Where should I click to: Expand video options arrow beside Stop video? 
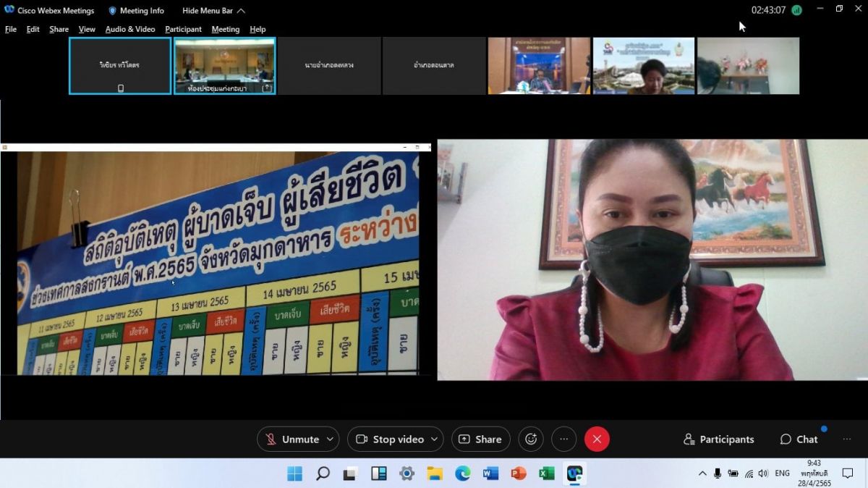[434, 439]
